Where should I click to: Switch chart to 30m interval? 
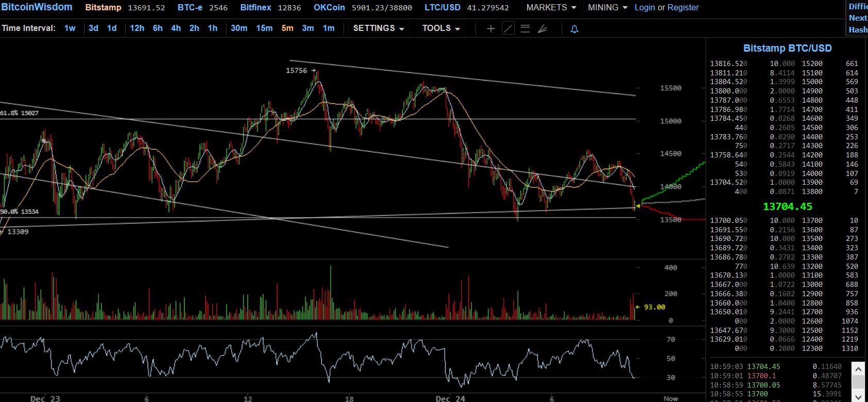click(239, 28)
